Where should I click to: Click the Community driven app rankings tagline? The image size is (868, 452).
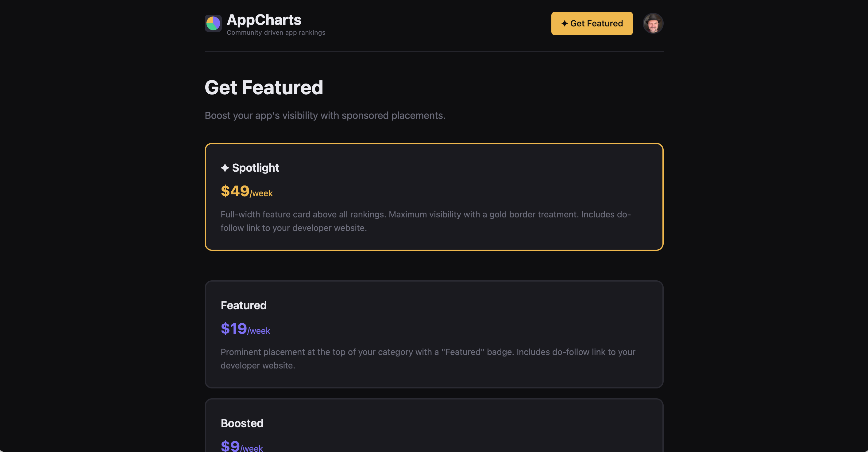[x=276, y=32]
